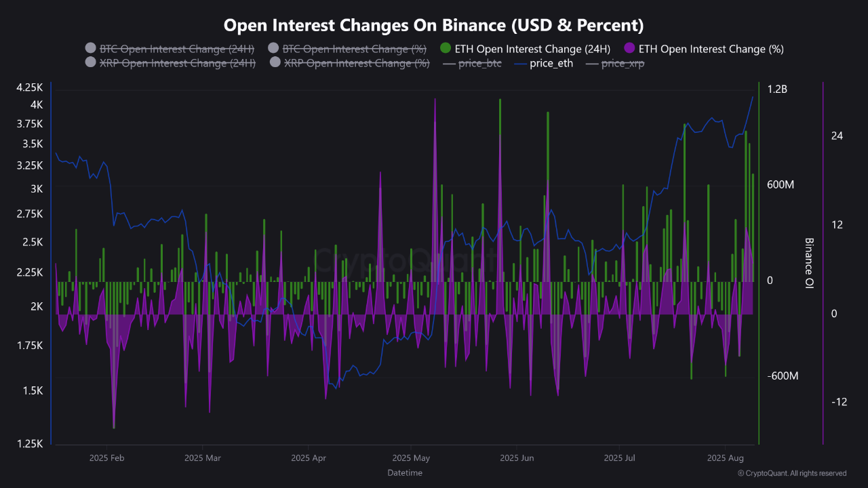Click the purple dot for ETH Open Interest Change (%)

point(629,49)
